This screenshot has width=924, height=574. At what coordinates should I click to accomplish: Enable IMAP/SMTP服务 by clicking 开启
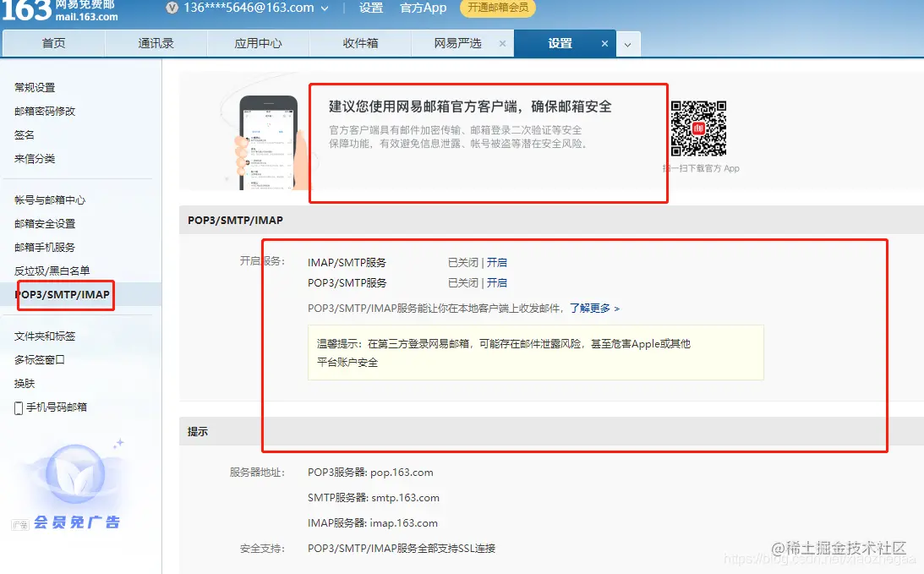[498, 262]
